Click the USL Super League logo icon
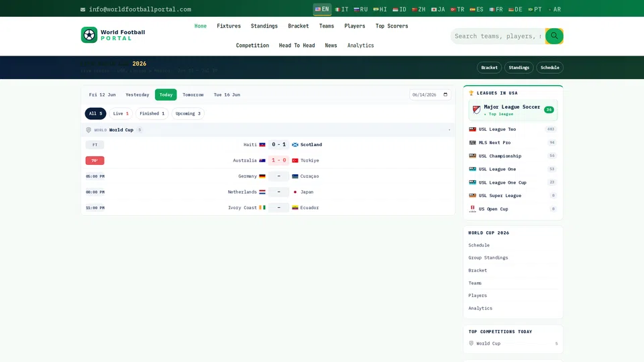 (472, 196)
